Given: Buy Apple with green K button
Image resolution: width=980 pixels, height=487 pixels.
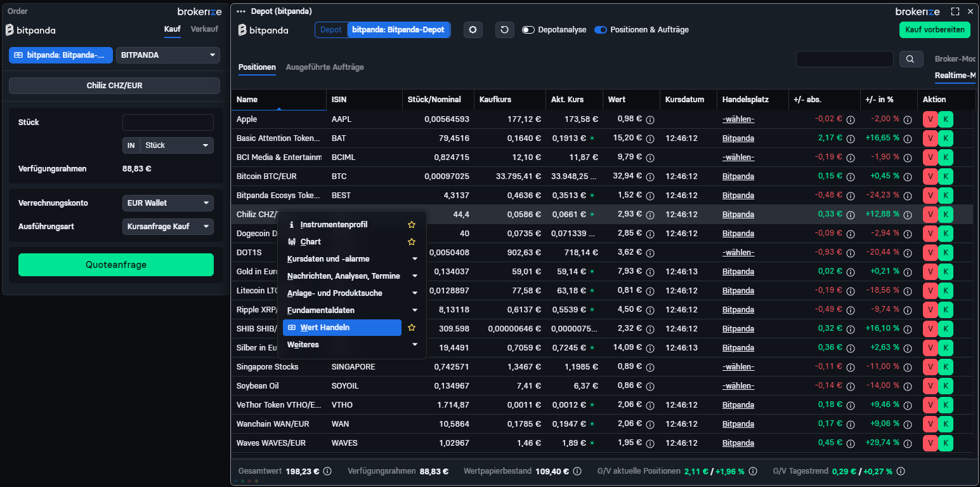Looking at the screenshot, I should pyautogui.click(x=946, y=119).
